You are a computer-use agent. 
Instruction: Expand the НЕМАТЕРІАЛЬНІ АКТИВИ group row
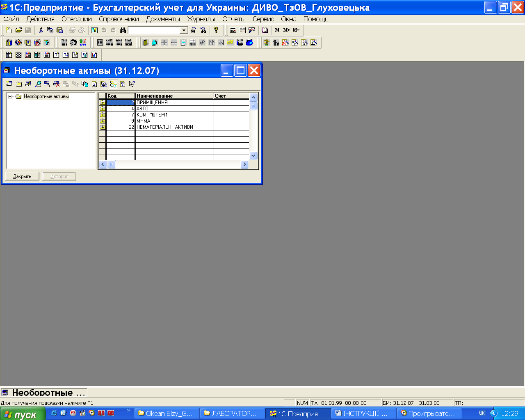(x=103, y=127)
